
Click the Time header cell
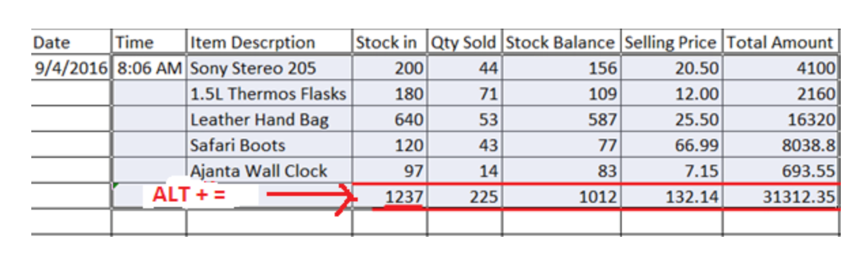pos(148,42)
